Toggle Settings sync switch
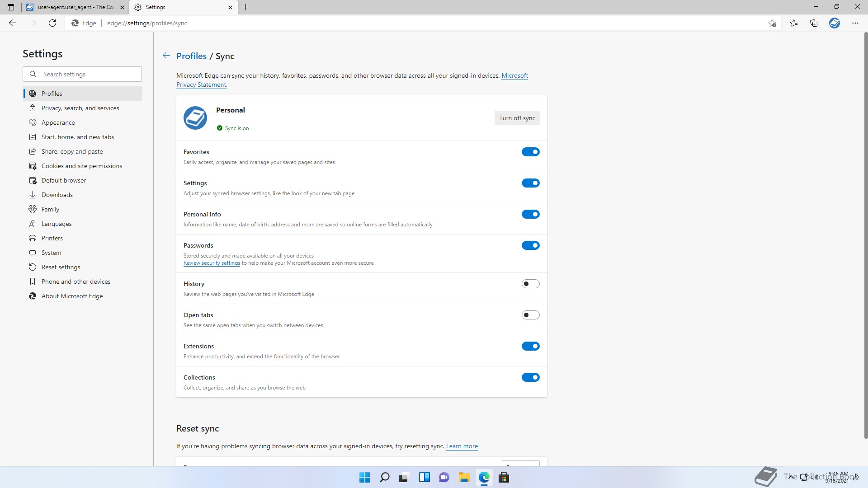868x488 pixels. (x=531, y=183)
